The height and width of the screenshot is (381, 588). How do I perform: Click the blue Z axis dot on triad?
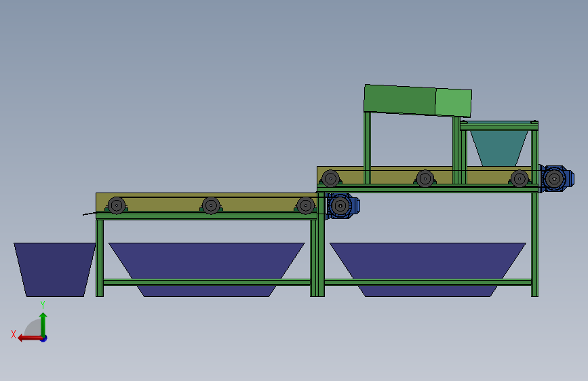[x=44, y=338]
